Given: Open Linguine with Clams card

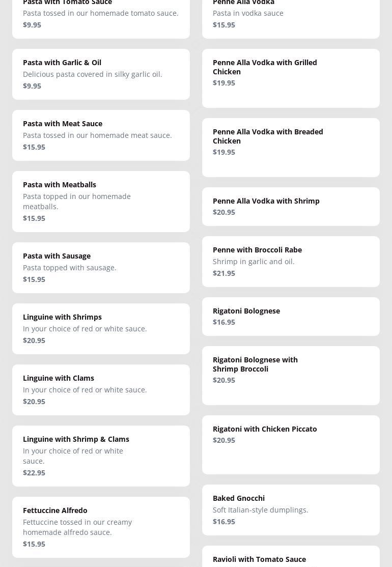Looking at the screenshot, I should [x=101, y=390].
